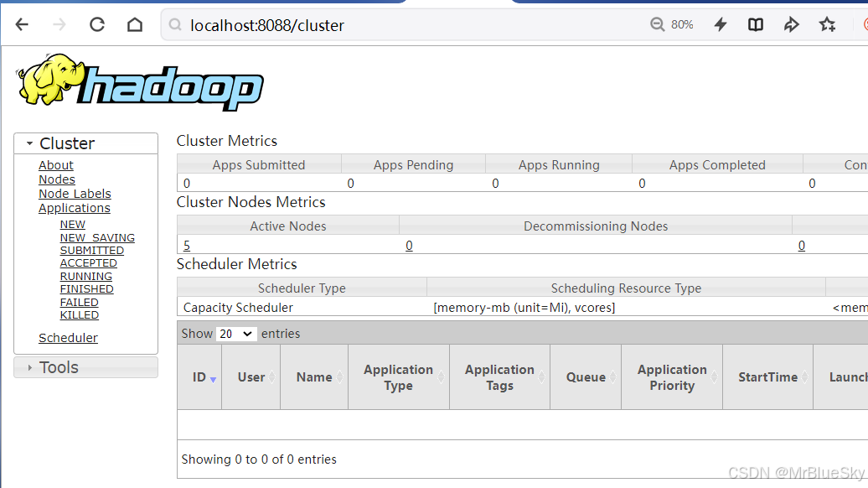Open reading mode book icon
The width and height of the screenshot is (868, 488).
tap(756, 24)
